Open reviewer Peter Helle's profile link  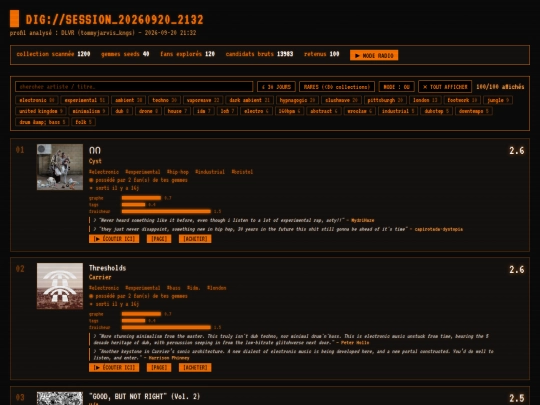tap(355, 343)
